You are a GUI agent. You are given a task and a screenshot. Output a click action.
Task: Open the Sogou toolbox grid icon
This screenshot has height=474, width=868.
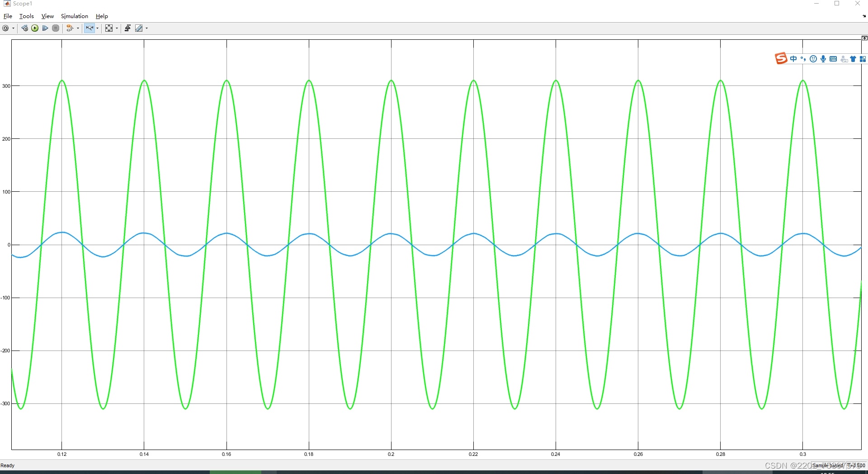click(x=863, y=59)
